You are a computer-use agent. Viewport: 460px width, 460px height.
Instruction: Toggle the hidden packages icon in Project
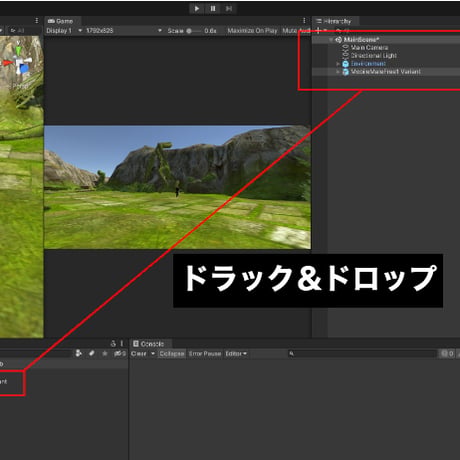pyautogui.click(x=120, y=353)
